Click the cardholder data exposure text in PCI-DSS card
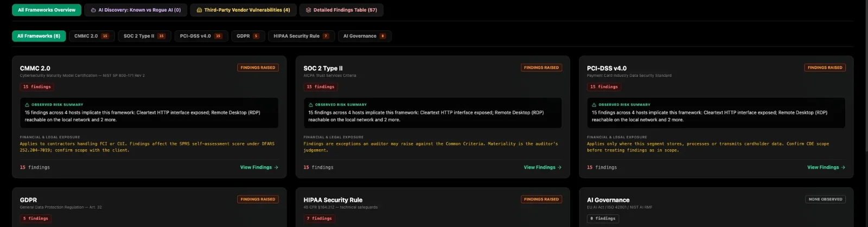Screen dimensions: 868x227 click(x=708, y=147)
